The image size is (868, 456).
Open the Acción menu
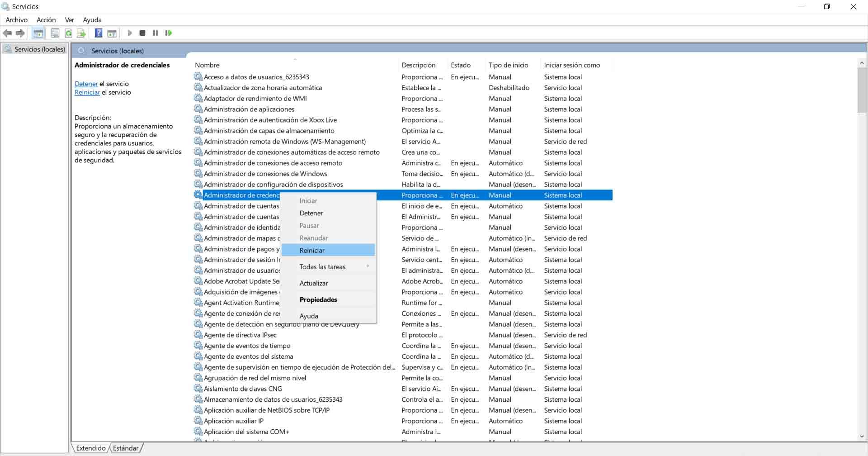(46, 20)
